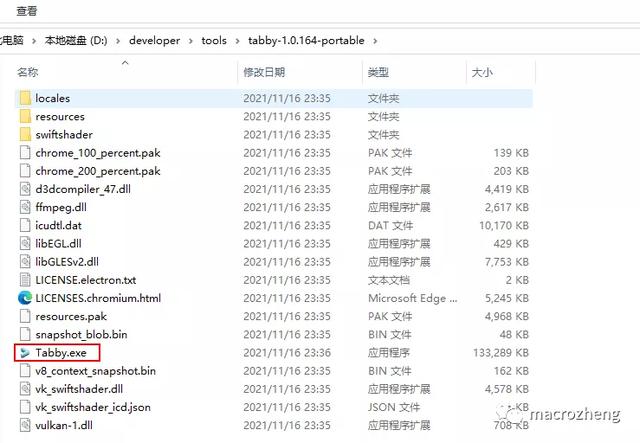Select the file name icudtl.dat
Viewport: 640px width, 443px height.
pos(58,225)
